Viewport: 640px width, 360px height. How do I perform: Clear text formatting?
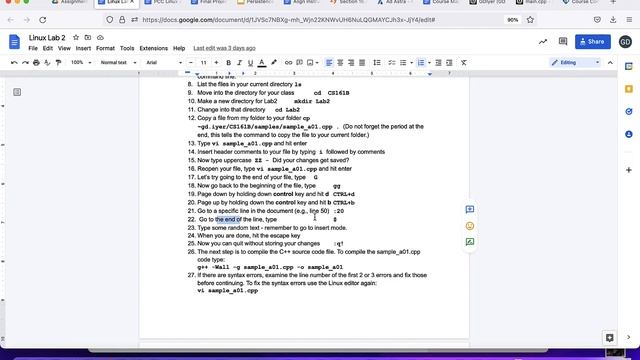tap(464, 62)
